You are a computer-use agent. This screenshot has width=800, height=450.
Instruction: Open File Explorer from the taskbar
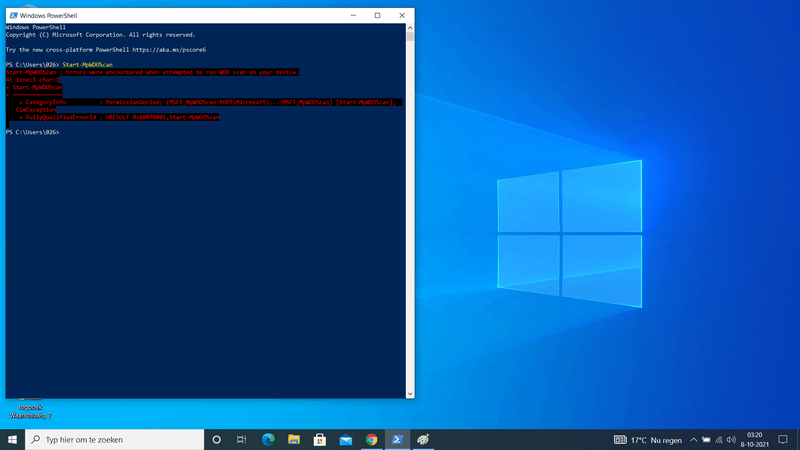click(x=294, y=439)
